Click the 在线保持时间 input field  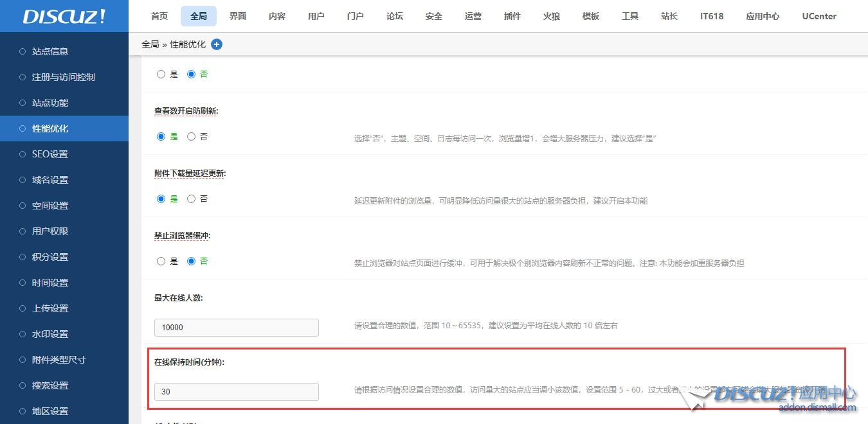236,392
